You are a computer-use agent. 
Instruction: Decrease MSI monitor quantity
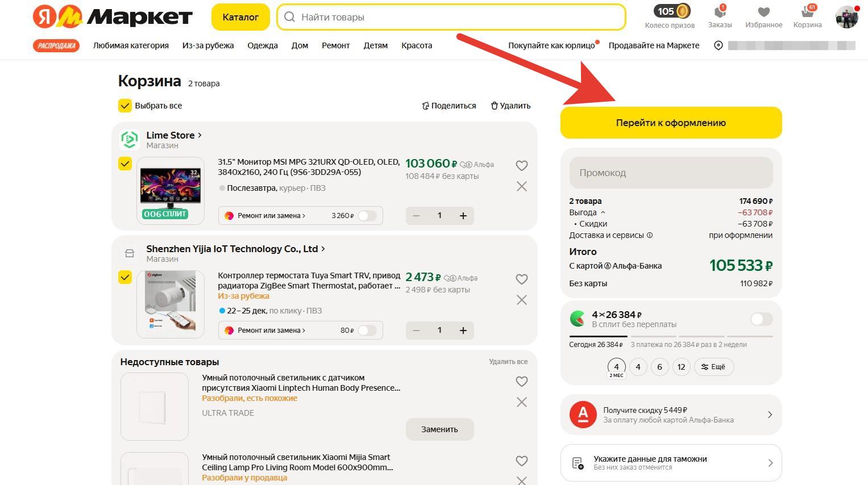click(x=416, y=215)
